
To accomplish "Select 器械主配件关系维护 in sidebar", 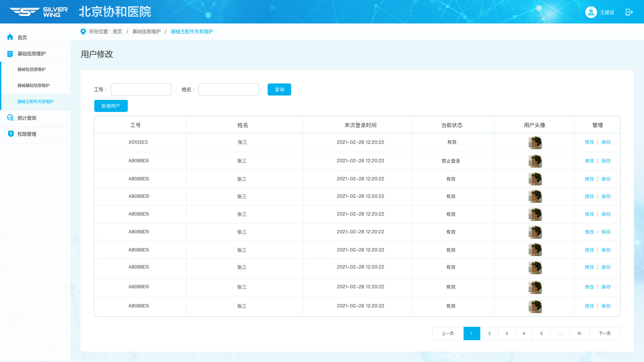I will 36,102.
